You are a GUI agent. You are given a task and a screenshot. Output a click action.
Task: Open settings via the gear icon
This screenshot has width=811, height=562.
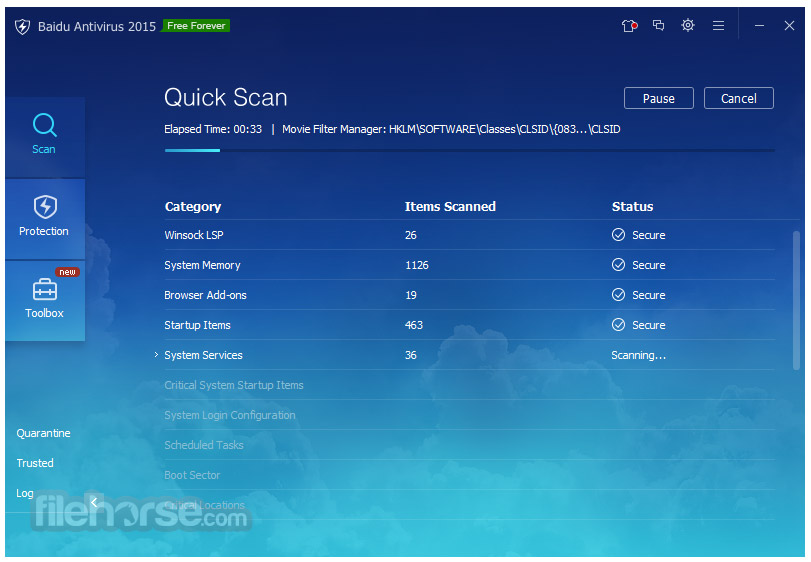[687, 25]
